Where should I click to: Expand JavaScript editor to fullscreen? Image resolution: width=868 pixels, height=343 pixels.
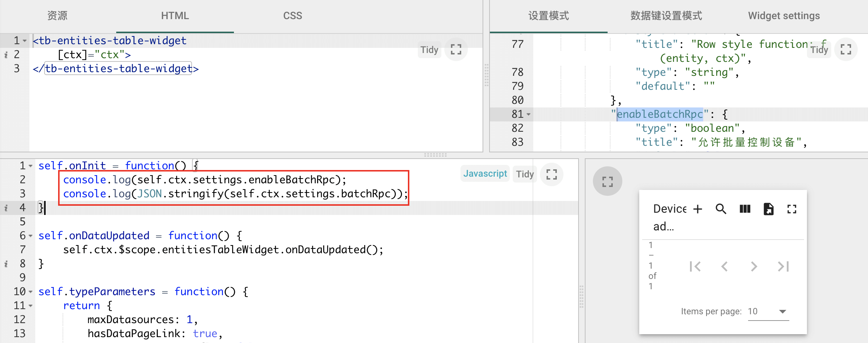coord(551,174)
